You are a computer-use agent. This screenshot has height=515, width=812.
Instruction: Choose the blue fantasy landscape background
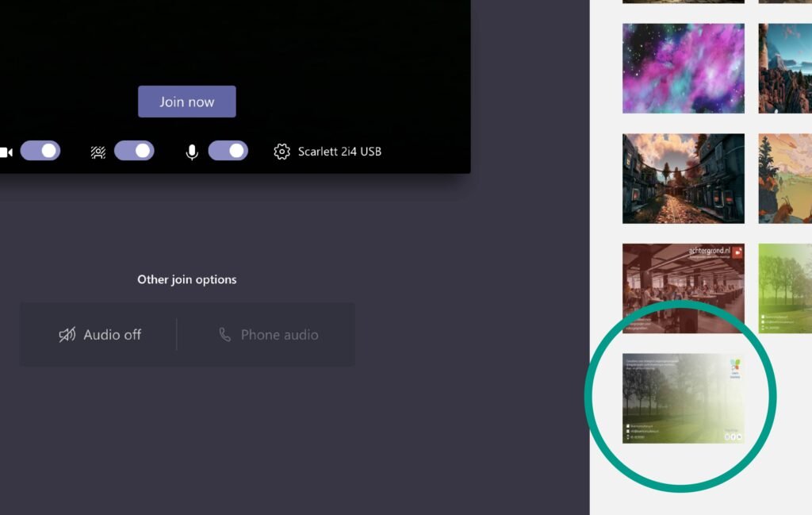coord(785,68)
